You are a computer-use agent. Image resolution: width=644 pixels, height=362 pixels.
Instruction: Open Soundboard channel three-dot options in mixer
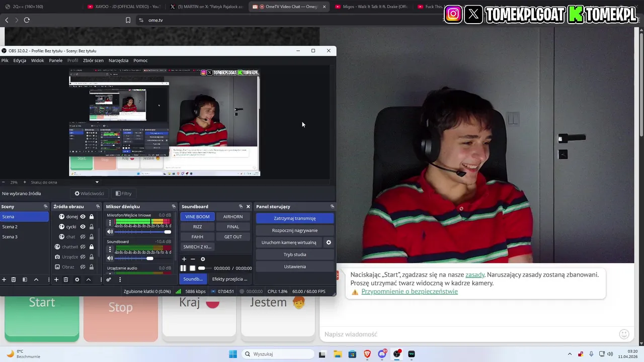click(x=110, y=250)
